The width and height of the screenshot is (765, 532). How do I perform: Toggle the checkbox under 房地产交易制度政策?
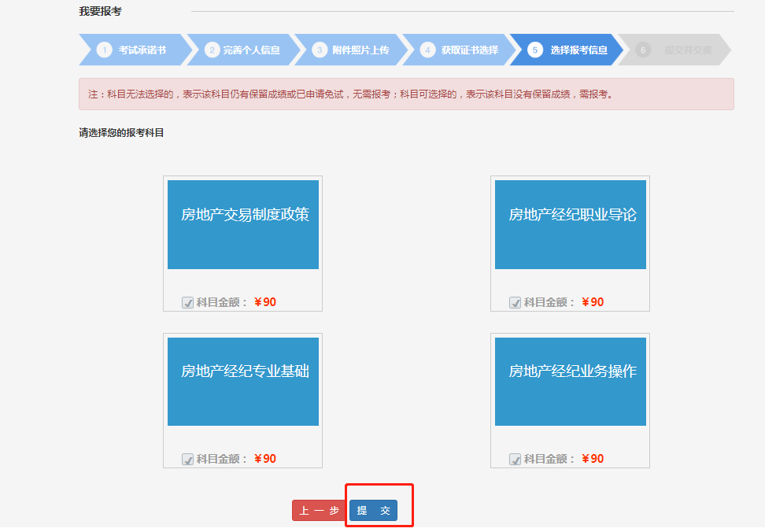(x=188, y=302)
